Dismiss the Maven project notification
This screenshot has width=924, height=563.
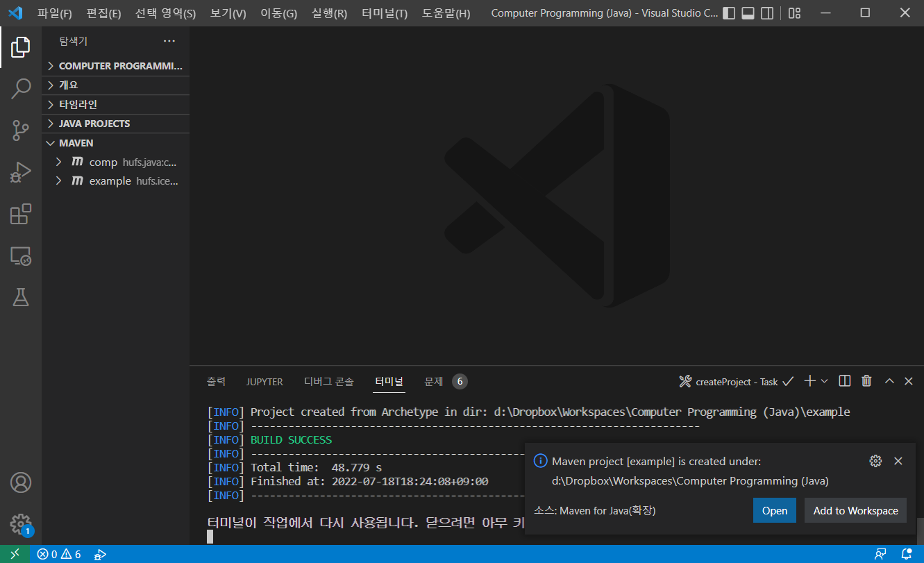pos(898,461)
